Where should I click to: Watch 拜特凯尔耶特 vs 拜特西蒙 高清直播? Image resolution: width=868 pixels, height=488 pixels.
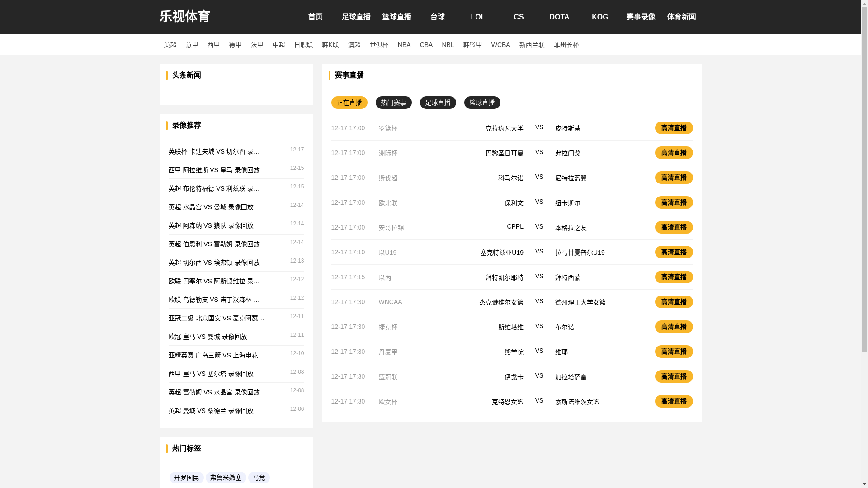(674, 277)
